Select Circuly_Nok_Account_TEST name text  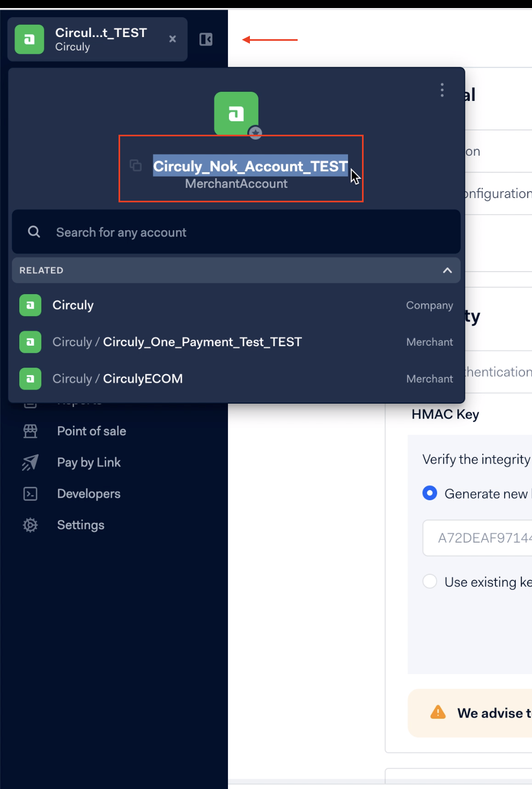click(250, 166)
